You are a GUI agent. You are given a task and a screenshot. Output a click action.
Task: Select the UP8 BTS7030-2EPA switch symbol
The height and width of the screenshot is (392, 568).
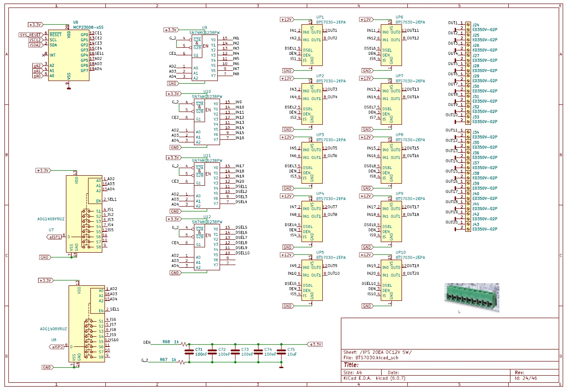pyautogui.click(x=392, y=163)
